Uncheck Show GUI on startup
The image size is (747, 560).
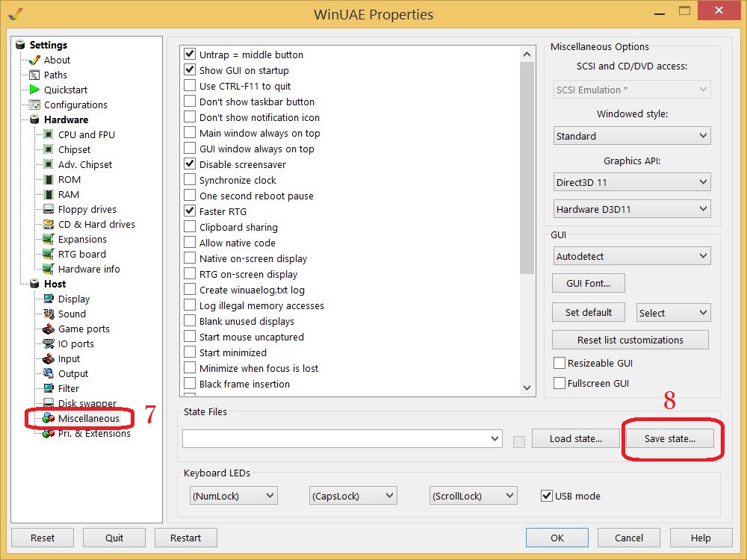click(x=190, y=70)
